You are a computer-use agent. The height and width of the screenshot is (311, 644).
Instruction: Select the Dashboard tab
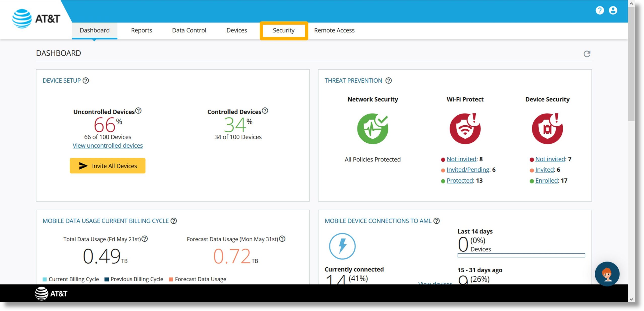(95, 30)
